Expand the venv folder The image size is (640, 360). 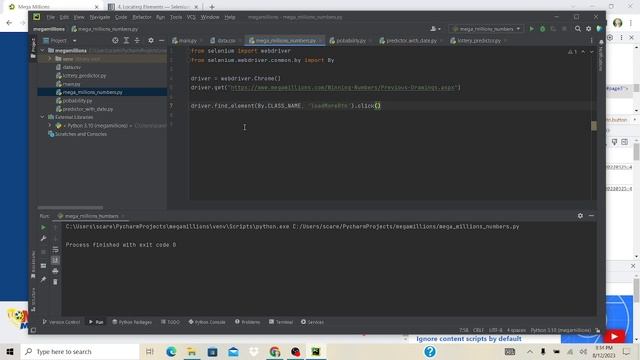[x=50, y=59]
